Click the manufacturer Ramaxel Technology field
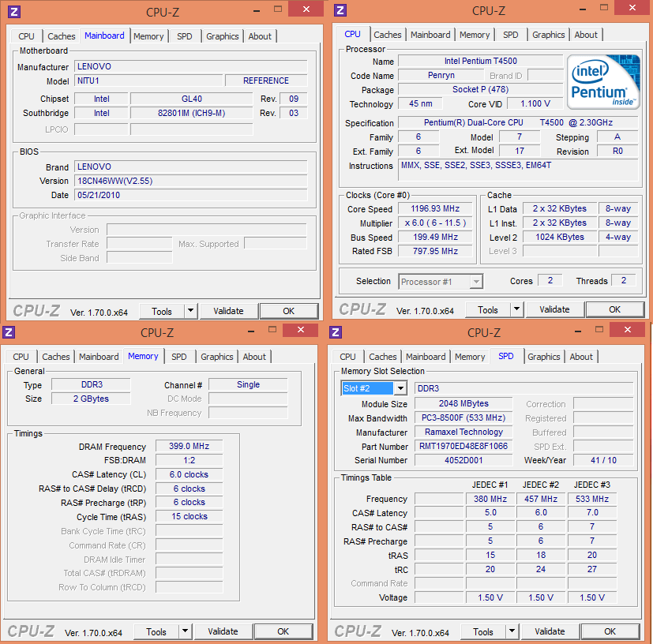The height and width of the screenshot is (644, 653). tap(463, 432)
